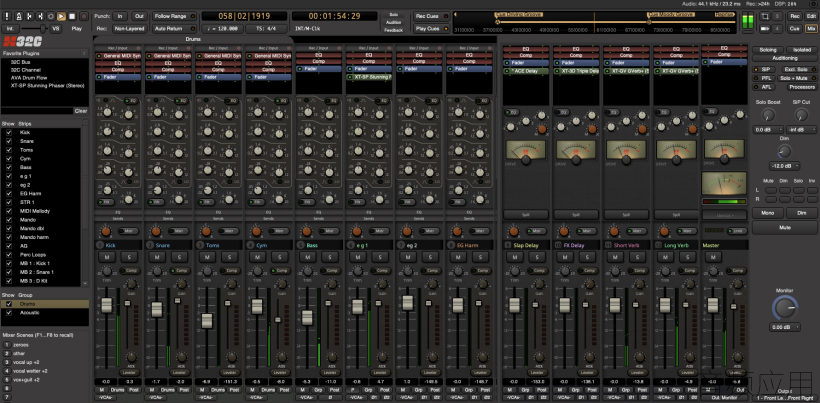Image resolution: width=820 pixels, height=403 pixels.
Task: Click the 00:01:54:29 timecode clock
Action: [335, 17]
